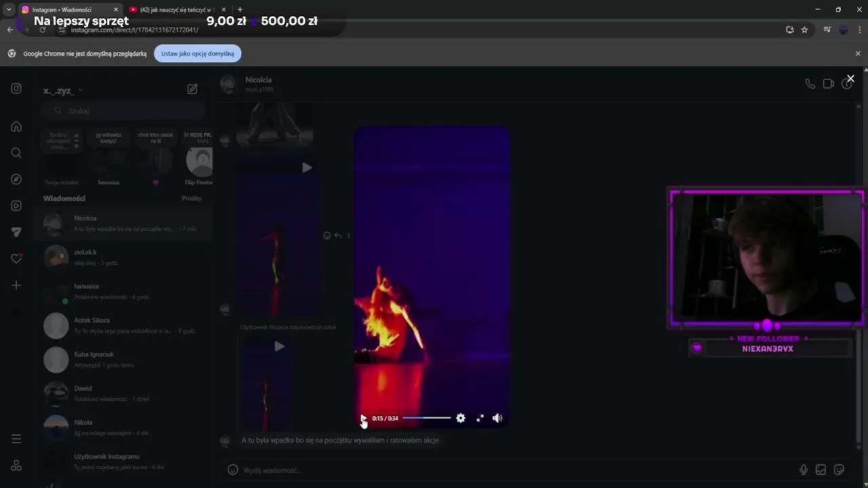Open conversation with Dawid

click(x=124, y=394)
